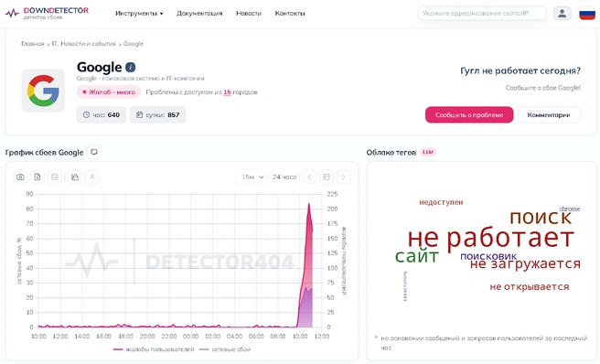600x364 pixels.
Task: Toggle жалобы пользователей legend series
Action: pos(154,349)
